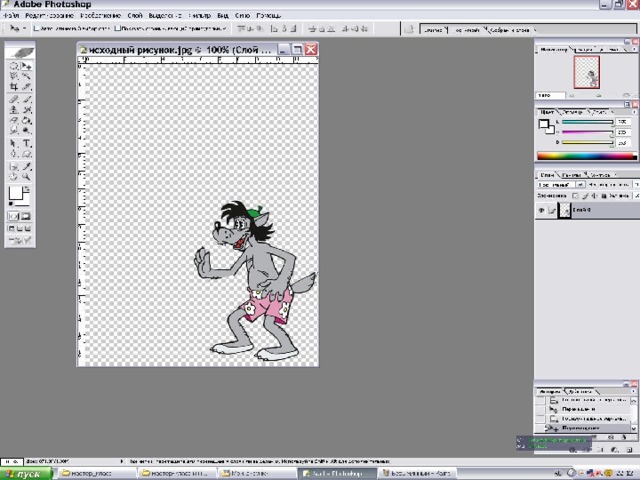Open the Слой menu

pyautogui.click(x=135, y=16)
